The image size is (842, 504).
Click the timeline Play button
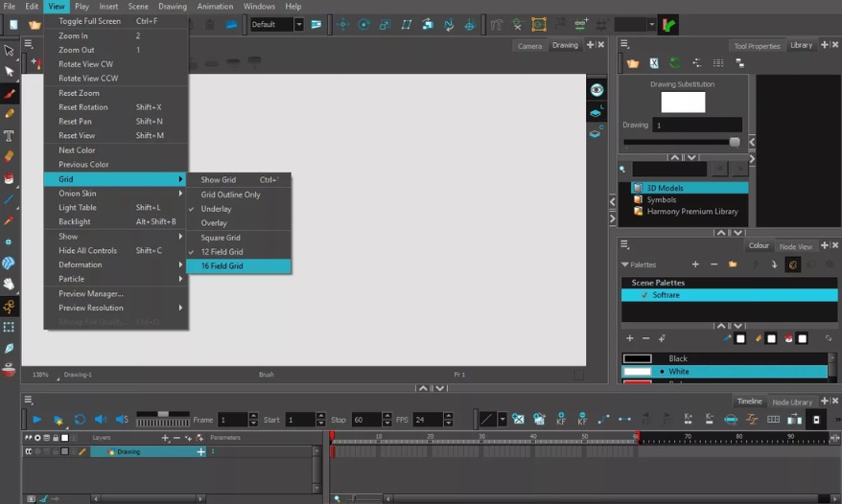point(37,420)
